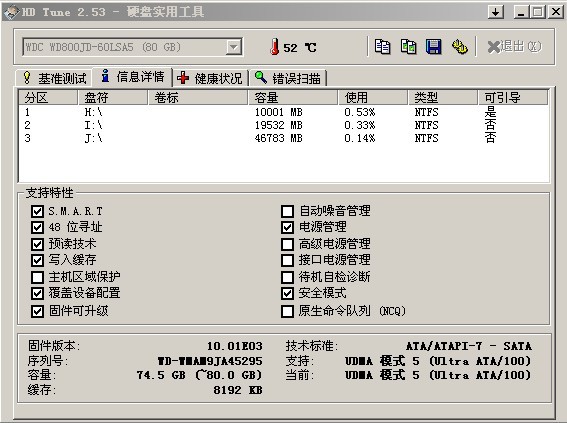The height and width of the screenshot is (423, 567).
Task: Click the copy info to clipboard icon
Action: (x=382, y=47)
